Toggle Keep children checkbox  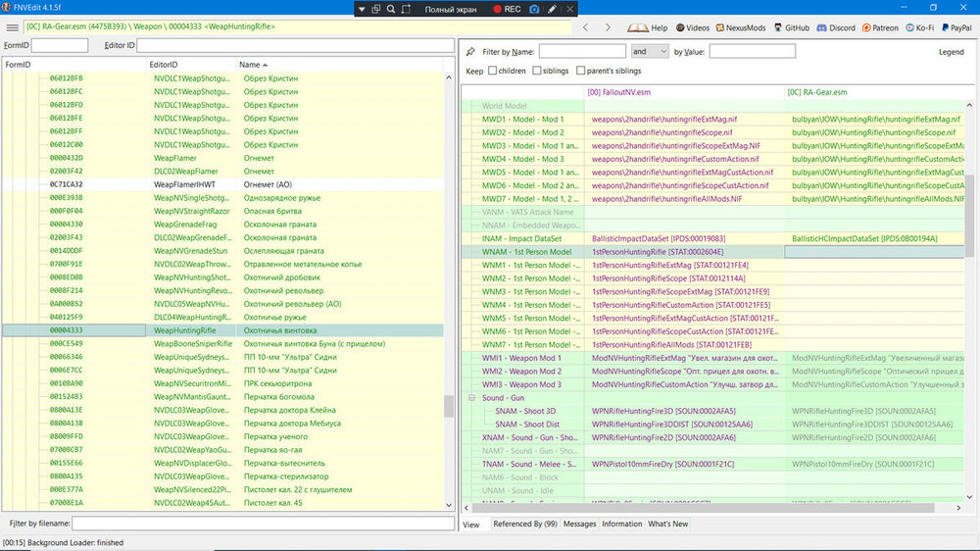pos(493,71)
